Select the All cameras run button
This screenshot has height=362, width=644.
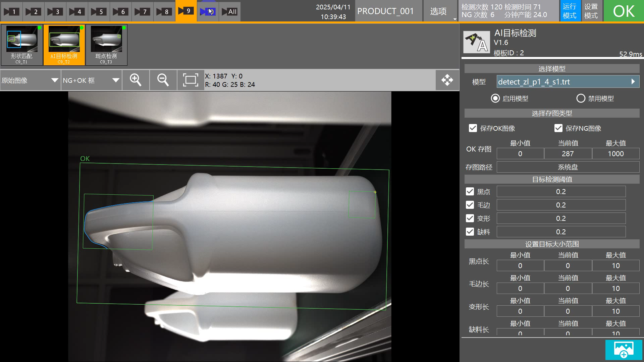point(229,11)
